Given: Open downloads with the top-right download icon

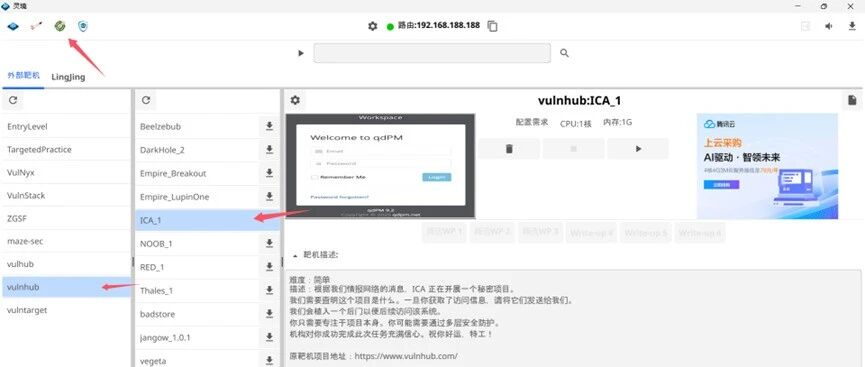Looking at the screenshot, I should [x=852, y=26].
